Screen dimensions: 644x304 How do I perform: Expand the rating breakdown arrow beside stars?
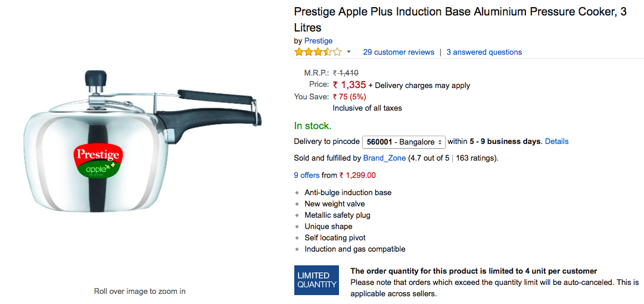349,52
